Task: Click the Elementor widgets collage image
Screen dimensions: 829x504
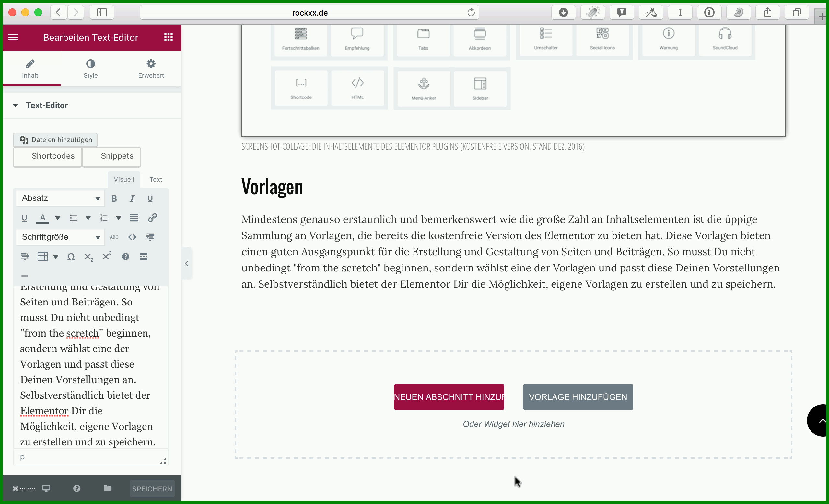Action: [513, 80]
